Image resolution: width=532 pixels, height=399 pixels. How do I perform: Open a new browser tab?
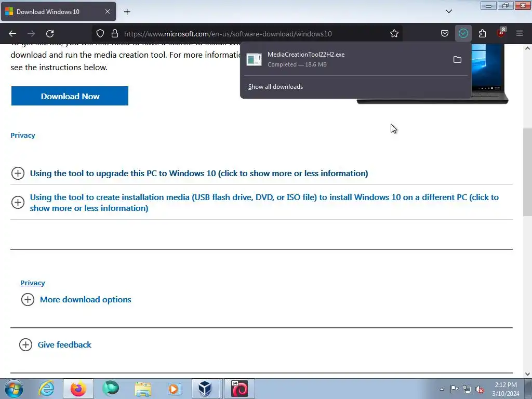point(127,12)
